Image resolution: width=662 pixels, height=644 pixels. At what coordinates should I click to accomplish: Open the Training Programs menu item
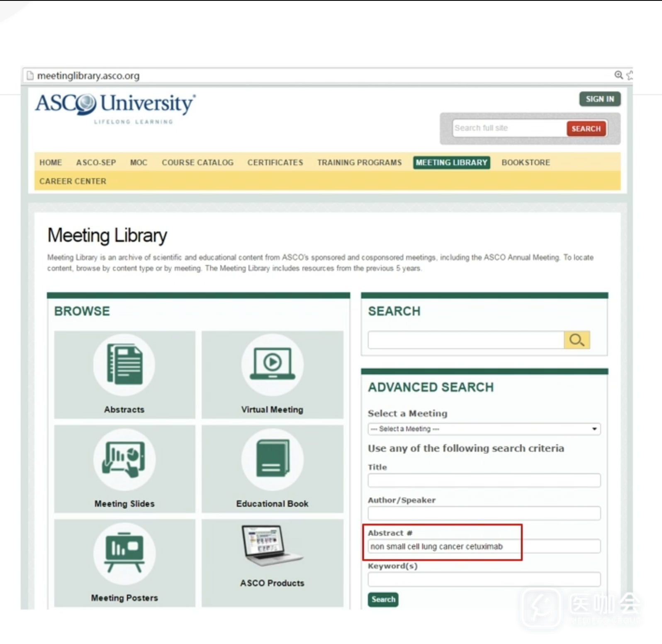point(359,163)
